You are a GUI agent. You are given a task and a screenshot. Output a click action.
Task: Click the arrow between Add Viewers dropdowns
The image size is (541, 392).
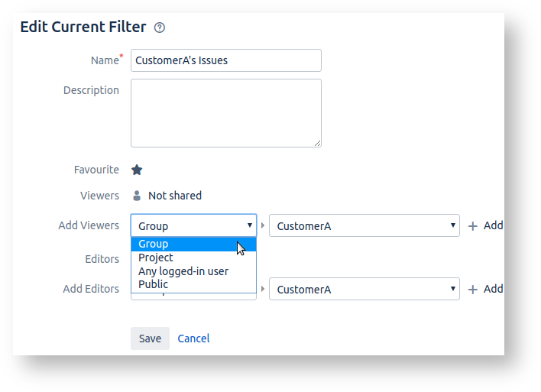click(263, 225)
